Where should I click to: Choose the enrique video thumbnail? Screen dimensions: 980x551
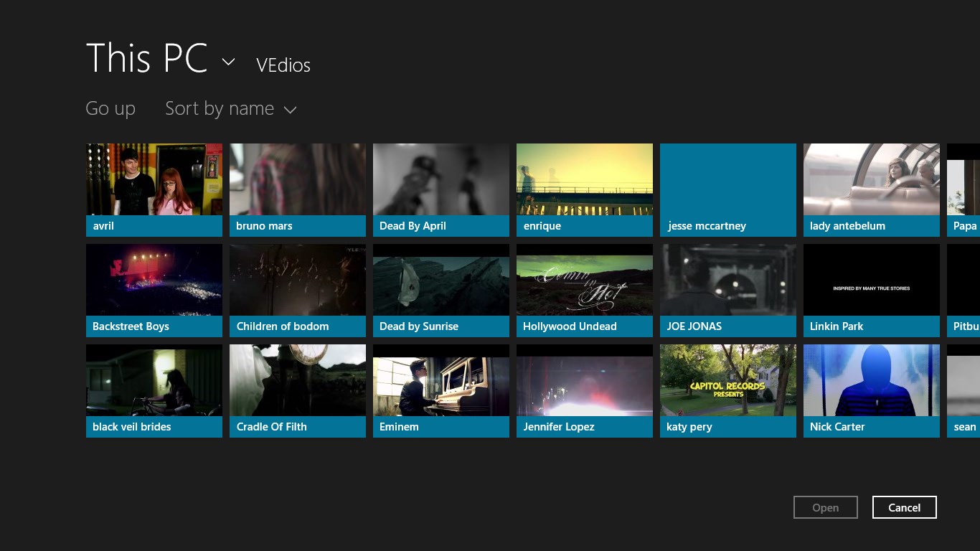click(x=585, y=190)
